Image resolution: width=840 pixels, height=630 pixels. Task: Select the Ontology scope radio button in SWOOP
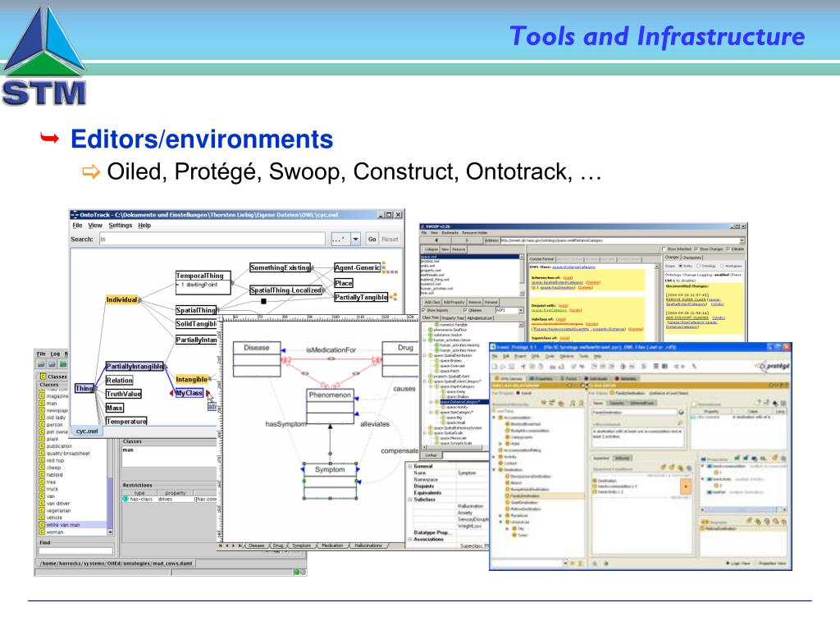tap(699, 266)
